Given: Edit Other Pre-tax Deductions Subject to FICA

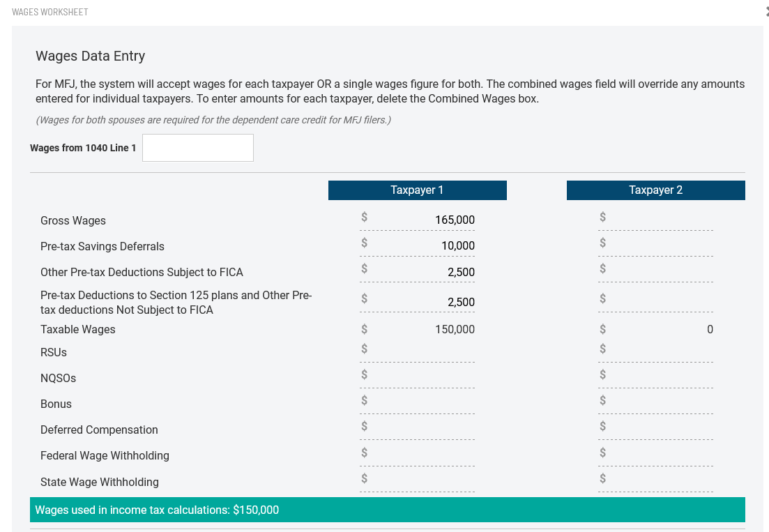Looking at the screenshot, I should pyautogui.click(x=417, y=271).
